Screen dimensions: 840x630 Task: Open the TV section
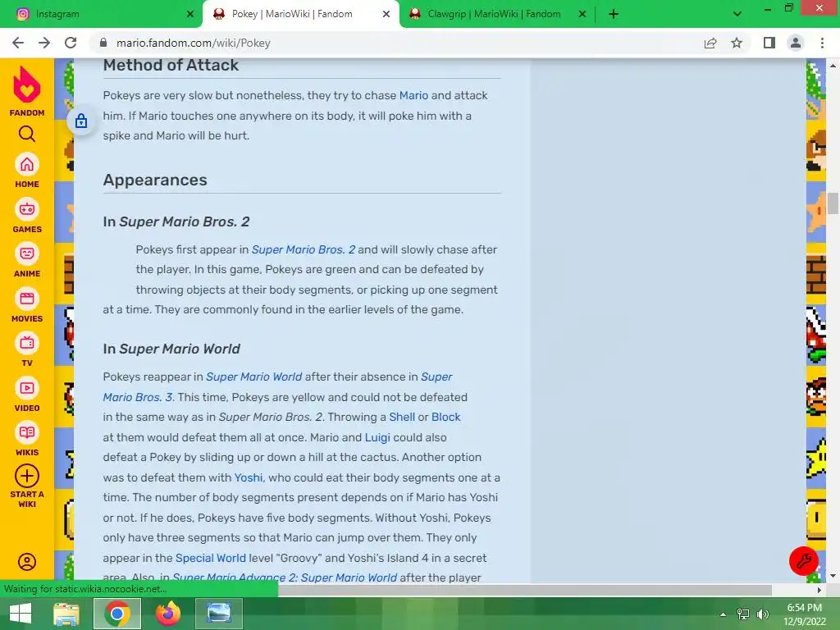pos(27,349)
